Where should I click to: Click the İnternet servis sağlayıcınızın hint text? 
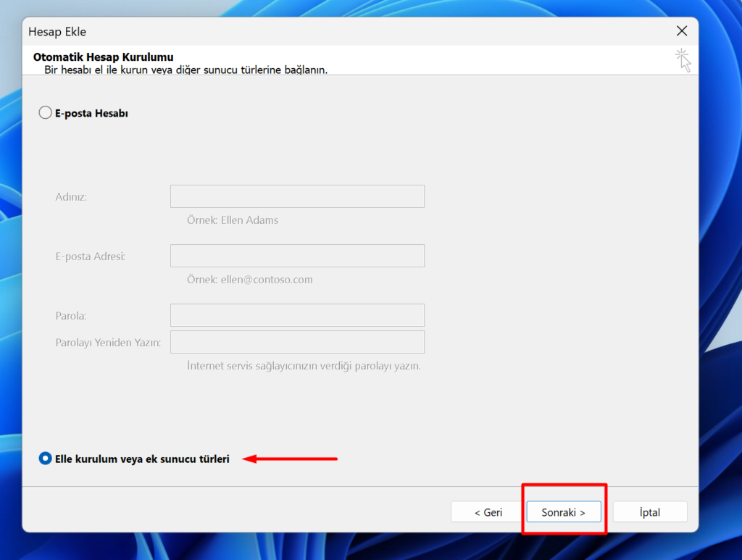(x=304, y=366)
